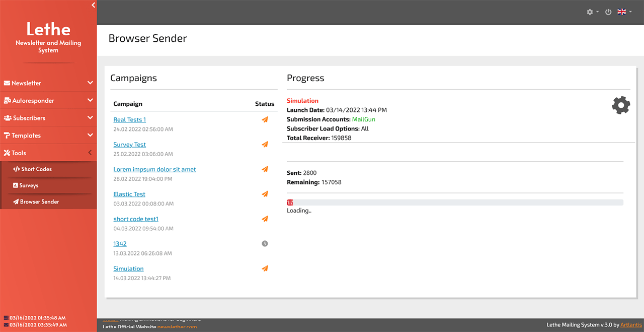Click send status icon for Survey Test
The image size is (644, 332).
coord(265,144)
